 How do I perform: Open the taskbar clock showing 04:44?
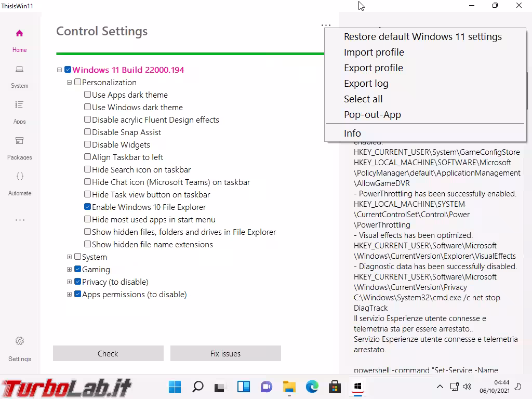point(495,387)
